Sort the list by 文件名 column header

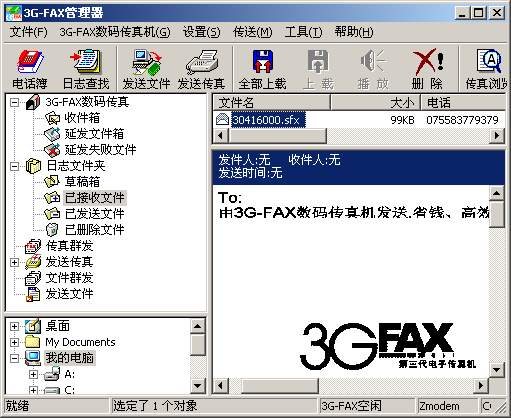tap(271, 102)
